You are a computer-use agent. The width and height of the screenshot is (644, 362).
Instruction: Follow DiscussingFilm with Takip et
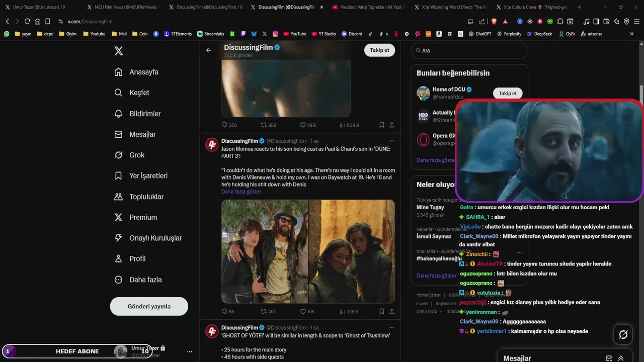coord(379,50)
